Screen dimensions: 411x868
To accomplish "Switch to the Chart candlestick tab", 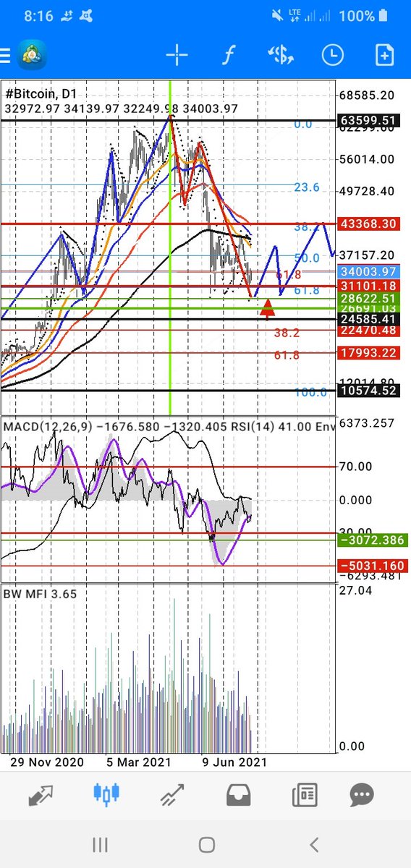I will 107,795.
